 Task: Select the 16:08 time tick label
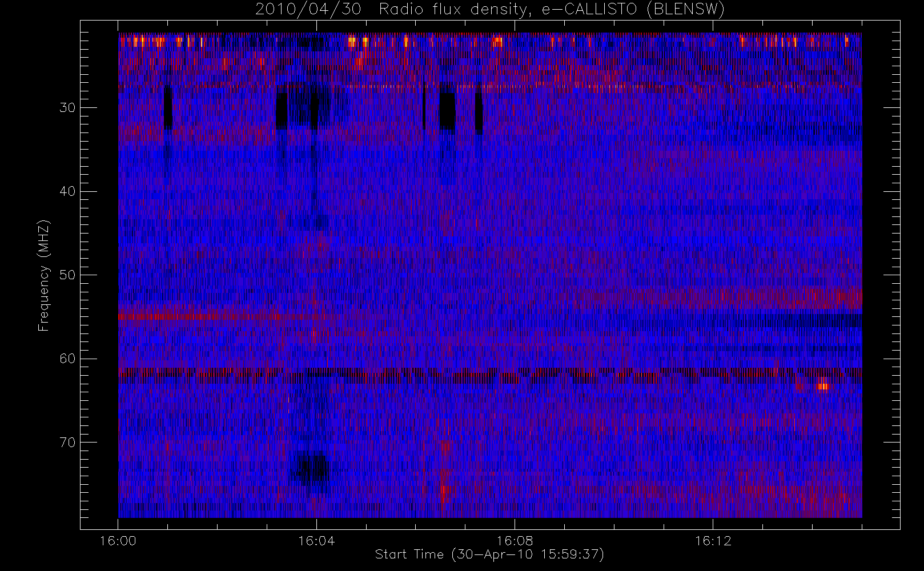(515, 541)
